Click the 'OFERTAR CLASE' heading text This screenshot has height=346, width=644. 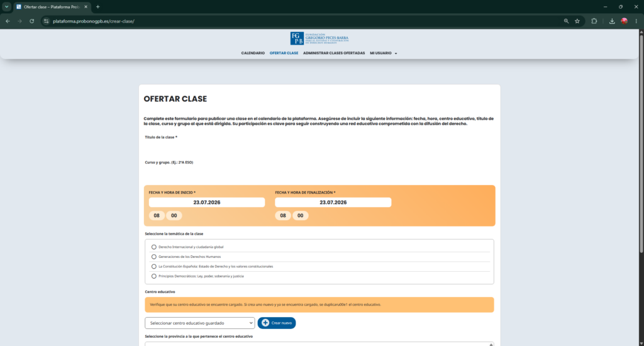pyautogui.click(x=175, y=99)
